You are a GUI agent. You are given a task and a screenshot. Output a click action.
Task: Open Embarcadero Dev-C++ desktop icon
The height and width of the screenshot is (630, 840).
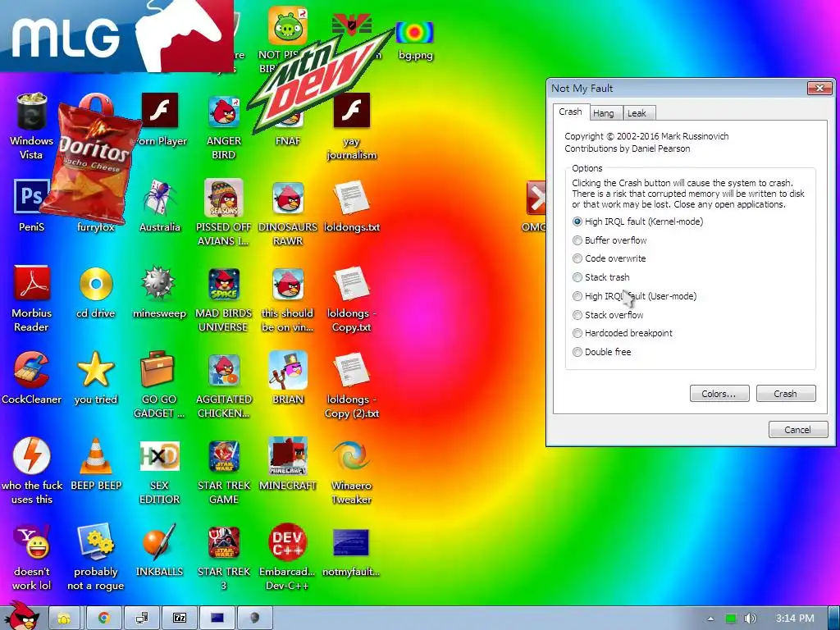coord(288,541)
